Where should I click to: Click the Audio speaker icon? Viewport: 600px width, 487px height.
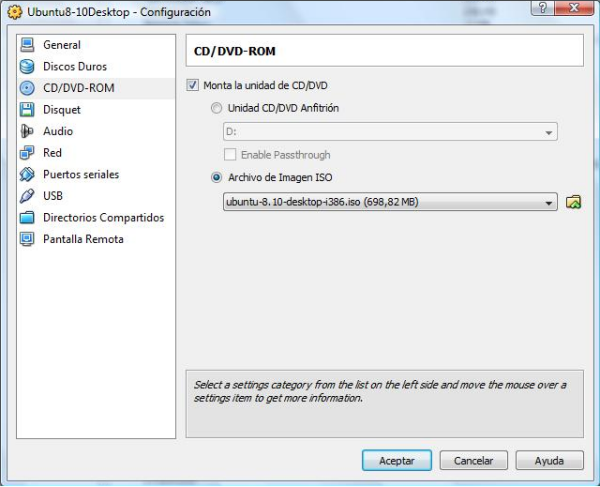click(27, 132)
